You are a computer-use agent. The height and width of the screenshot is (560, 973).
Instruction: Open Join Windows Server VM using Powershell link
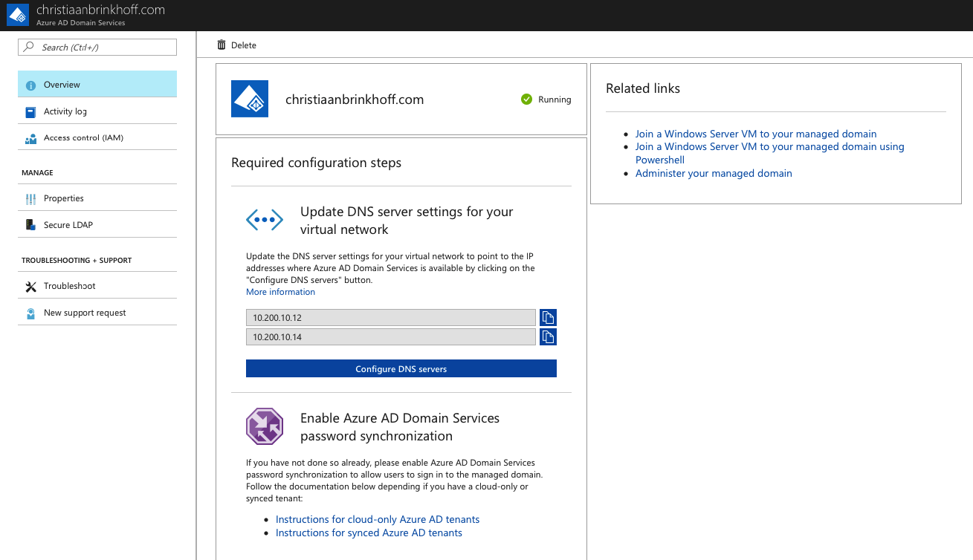point(770,153)
